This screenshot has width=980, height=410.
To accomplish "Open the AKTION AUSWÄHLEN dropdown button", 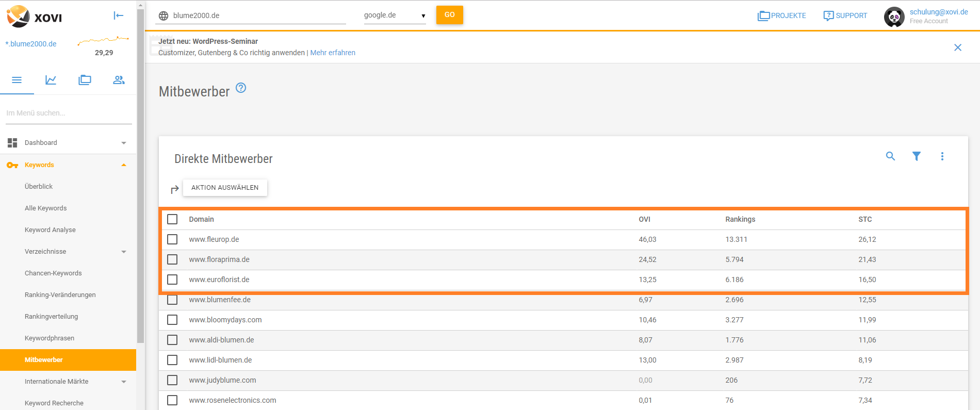I will pos(225,188).
